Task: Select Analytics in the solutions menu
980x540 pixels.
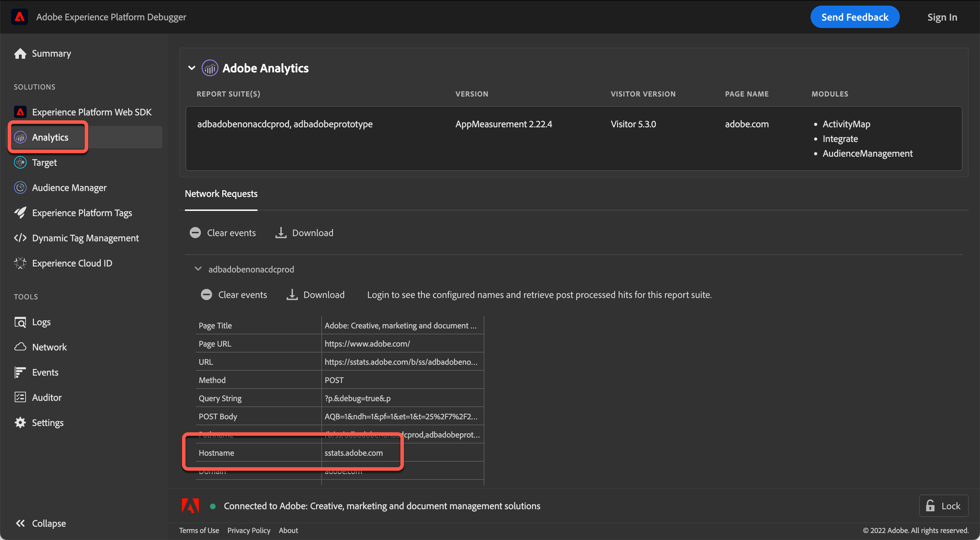Action: point(49,137)
